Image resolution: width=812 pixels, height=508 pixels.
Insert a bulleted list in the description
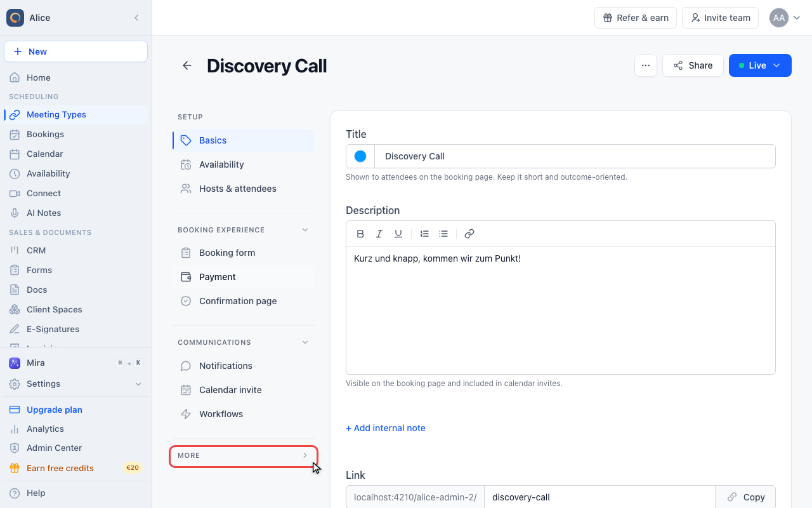click(443, 234)
